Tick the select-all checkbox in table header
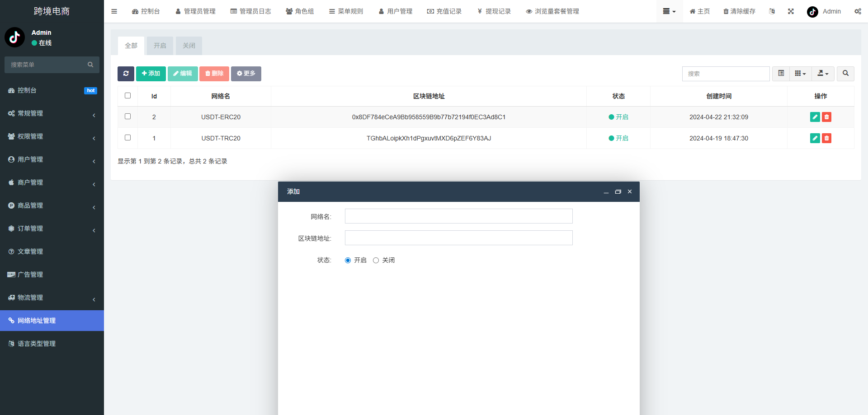This screenshot has width=868, height=415. [127, 95]
